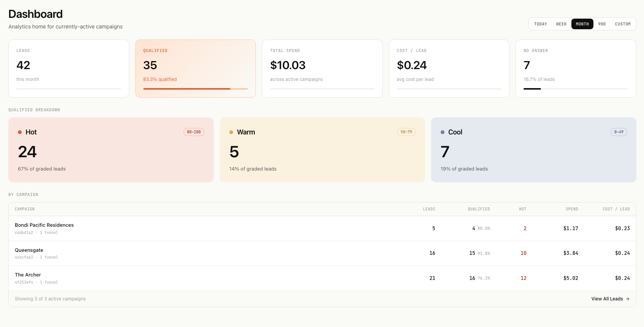This screenshot has width=644, height=327.
Task: Select the MONTH time range tab
Action: point(582,24)
